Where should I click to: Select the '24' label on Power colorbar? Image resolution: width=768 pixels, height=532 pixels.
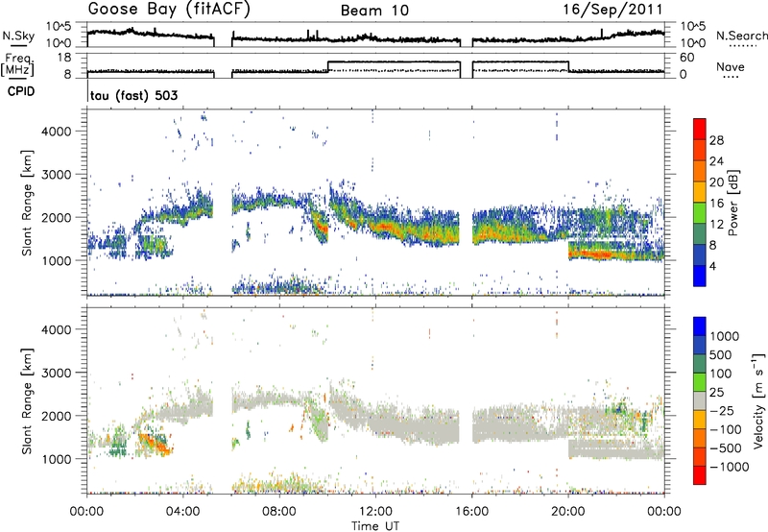click(x=716, y=161)
